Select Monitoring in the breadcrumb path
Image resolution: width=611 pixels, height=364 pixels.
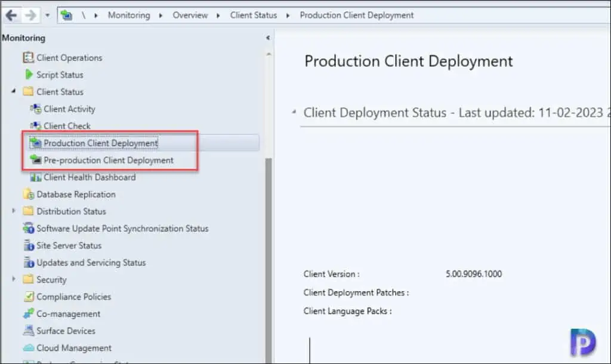pyautogui.click(x=129, y=15)
